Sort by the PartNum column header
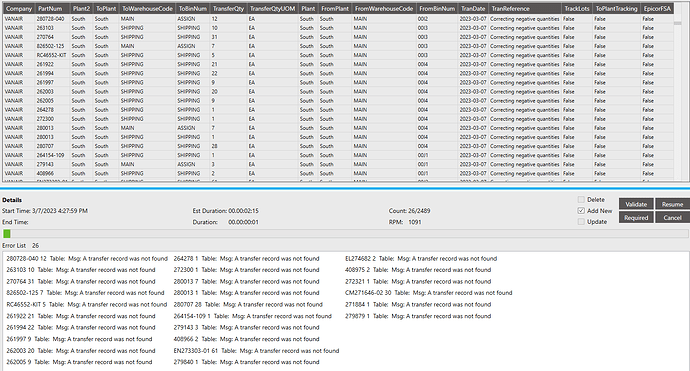The height and width of the screenshot is (371, 690). pos(52,8)
